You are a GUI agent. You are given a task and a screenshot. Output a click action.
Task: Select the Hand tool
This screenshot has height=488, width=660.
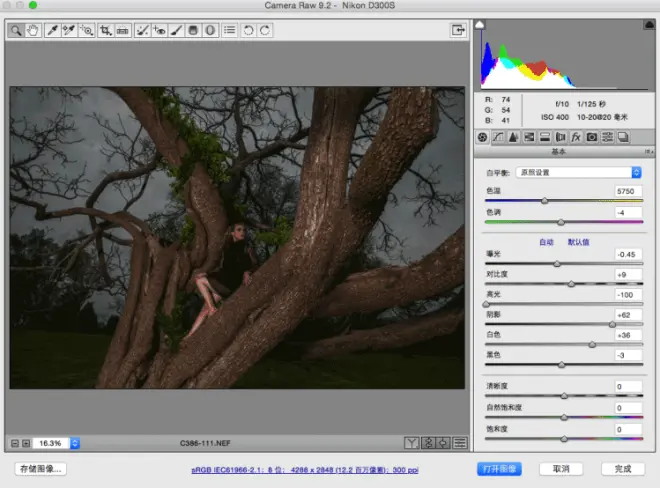[33, 30]
